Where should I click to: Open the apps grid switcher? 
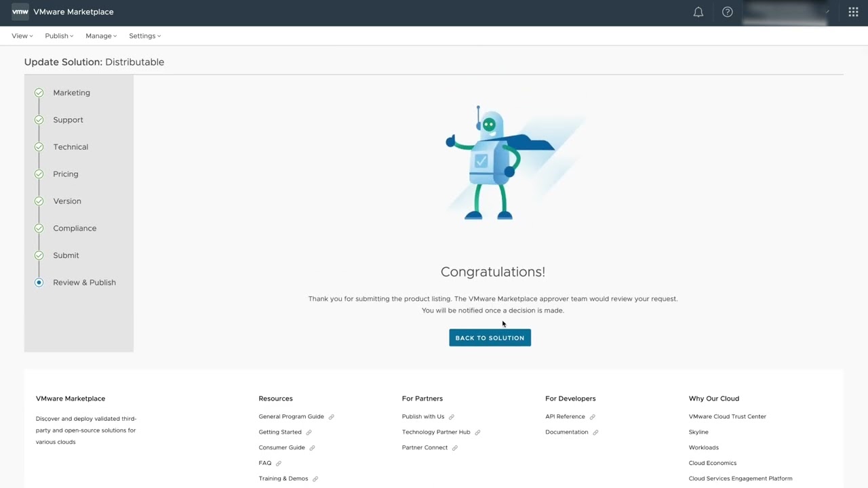(x=853, y=12)
